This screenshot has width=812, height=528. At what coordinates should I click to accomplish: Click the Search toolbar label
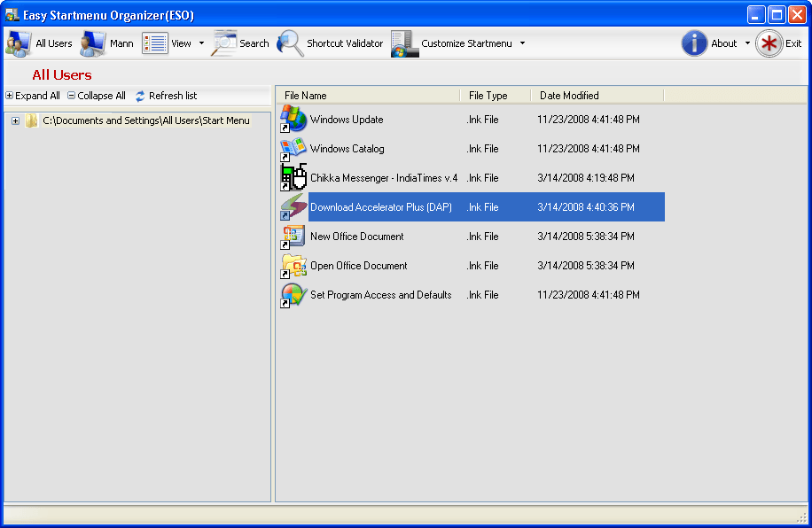click(254, 43)
